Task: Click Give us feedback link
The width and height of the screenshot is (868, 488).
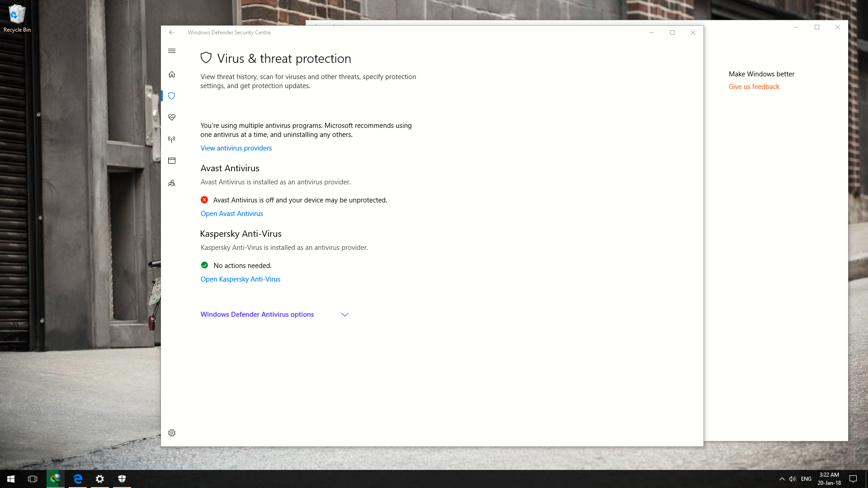Action: 754,87
